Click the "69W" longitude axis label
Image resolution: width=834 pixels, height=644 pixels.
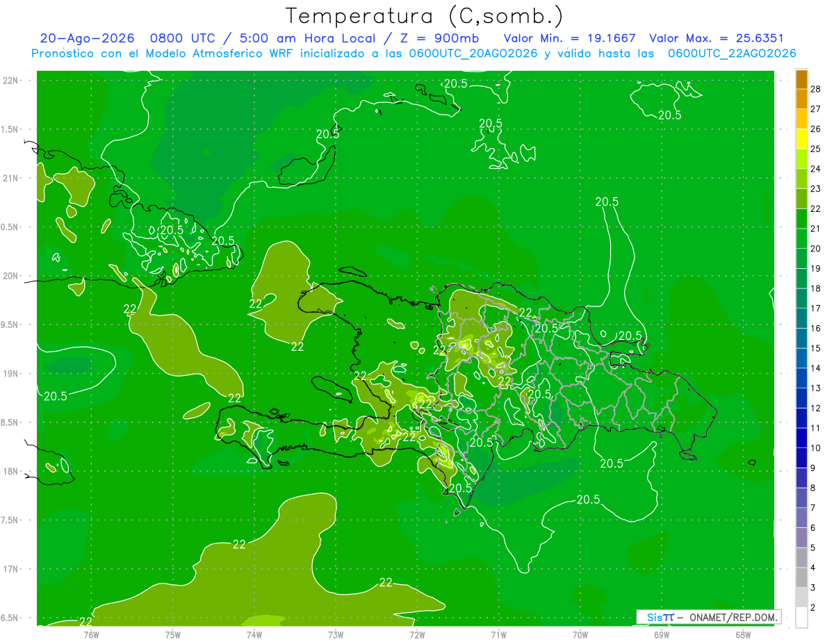coord(662,634)
